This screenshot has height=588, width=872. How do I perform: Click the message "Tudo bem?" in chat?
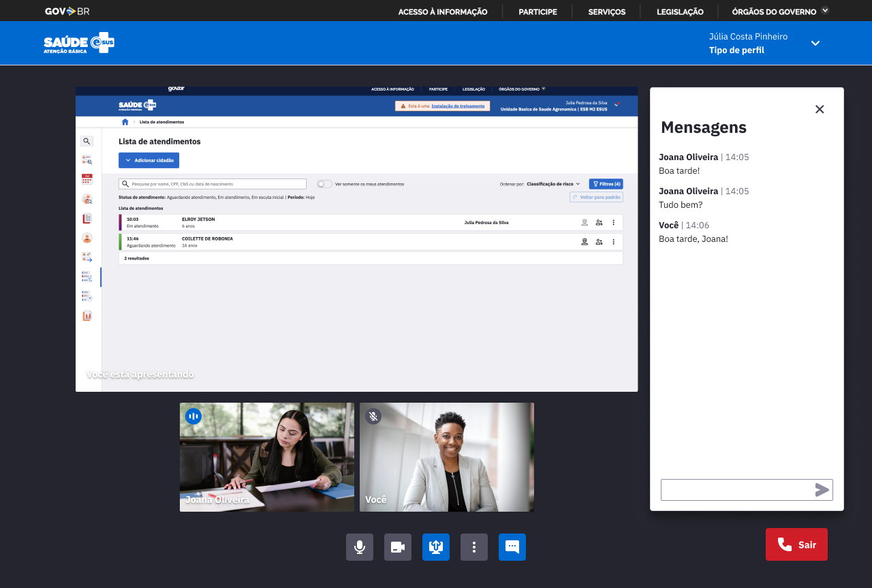[x=681, y=204]
